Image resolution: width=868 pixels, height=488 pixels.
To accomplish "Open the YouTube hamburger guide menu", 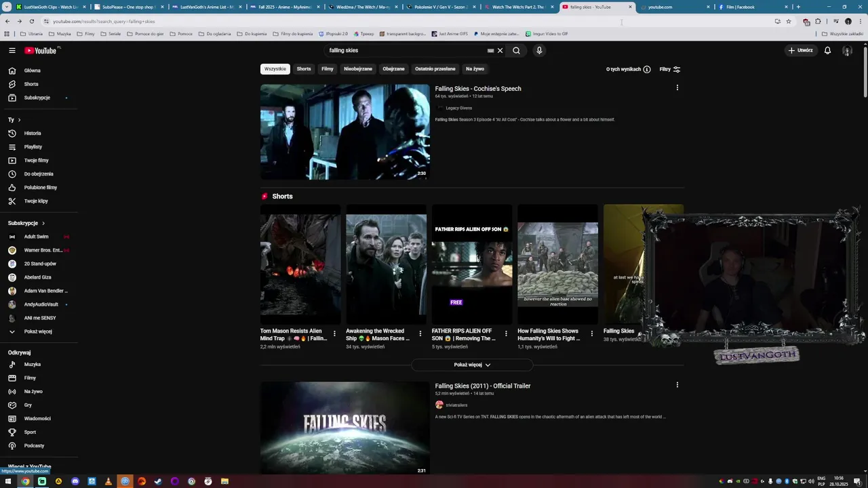I will (12, 50).
